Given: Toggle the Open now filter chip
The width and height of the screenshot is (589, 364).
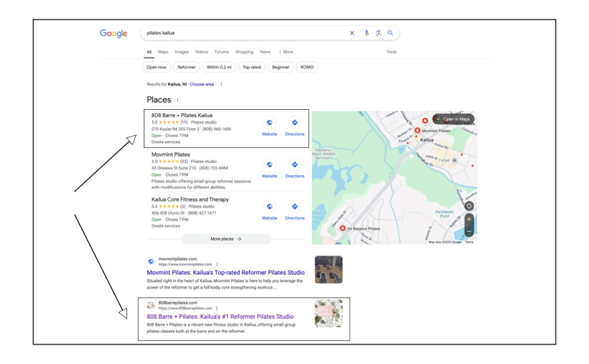Looking at the screenshot, I should point(156,67).
